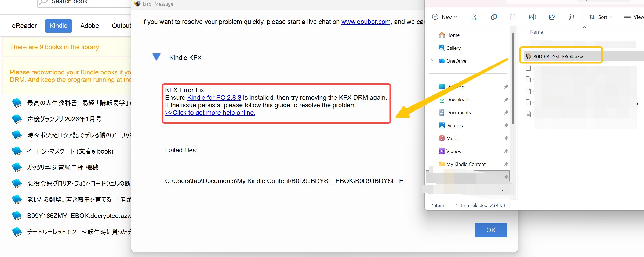
Task: Collapse the Kindle KFX section triangle
Action: click(x=156, y=57)
